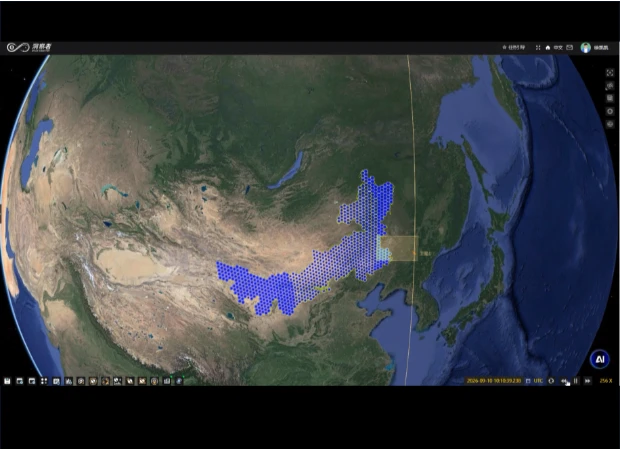Rewind the simulation playback
Screen dimensions: 620x450
[564, 381]
